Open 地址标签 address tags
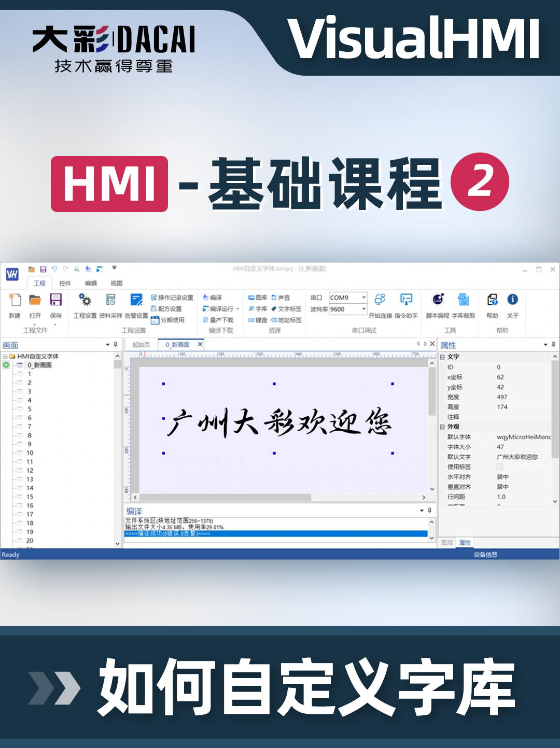Image resolution: width=560 pixels, height=748 pixels. (286, 320)
